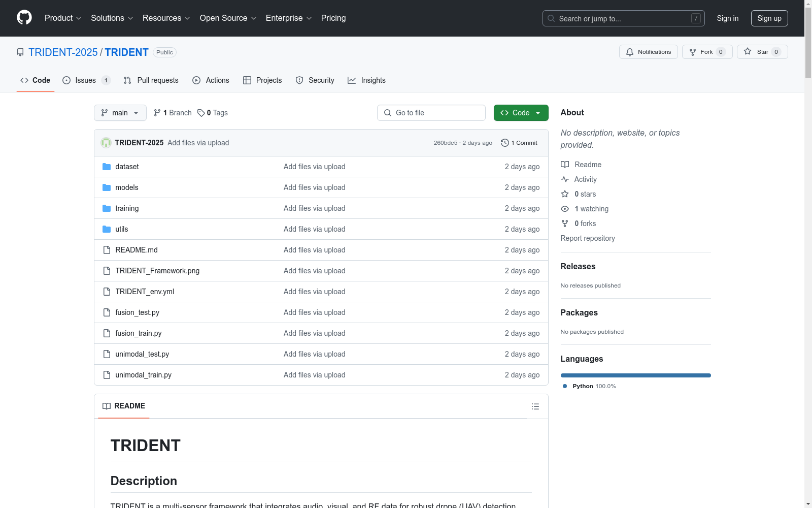Switch to the Projects tab
Screen dimensions: 812x508
(262, 80)
